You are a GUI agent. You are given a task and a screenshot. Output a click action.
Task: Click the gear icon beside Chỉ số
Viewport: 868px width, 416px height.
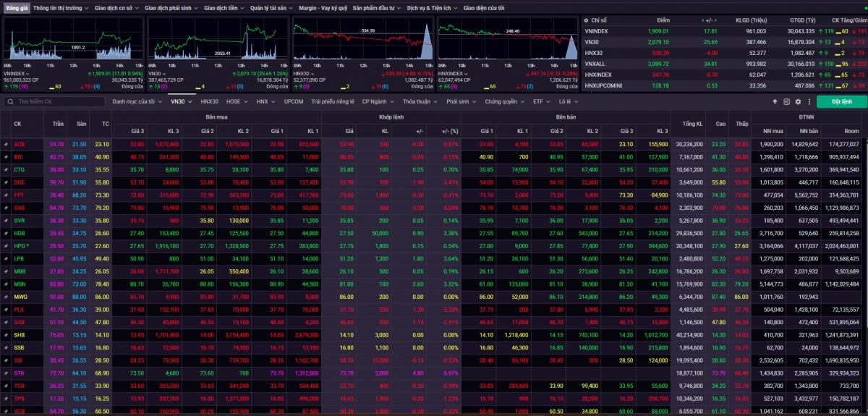tap(586, 20)
